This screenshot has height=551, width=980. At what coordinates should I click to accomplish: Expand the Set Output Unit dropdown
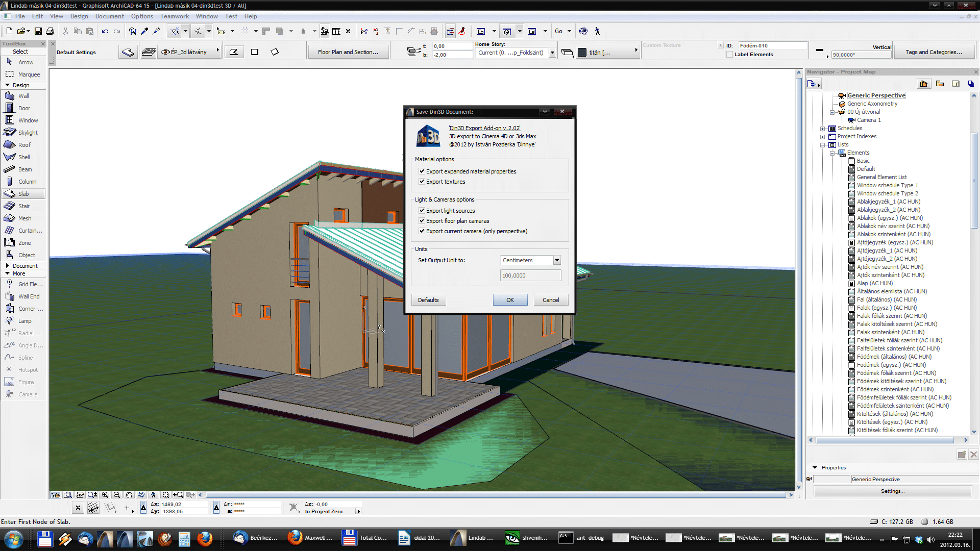[x=556, y=260]
